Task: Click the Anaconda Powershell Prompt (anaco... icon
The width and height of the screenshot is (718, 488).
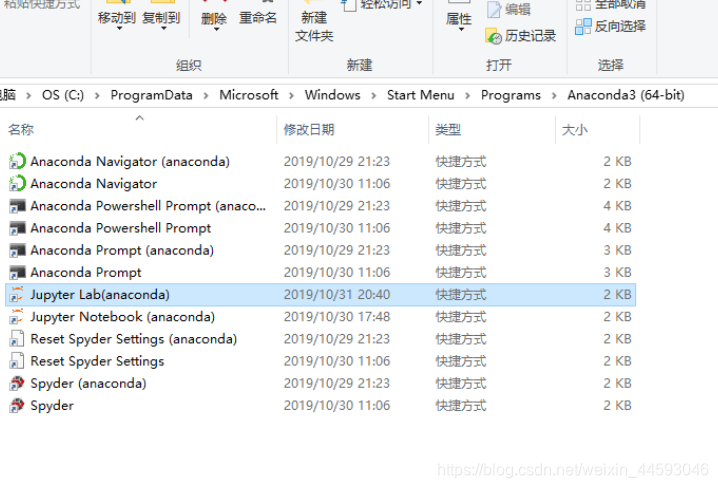Action: click(x=17, y=206)
